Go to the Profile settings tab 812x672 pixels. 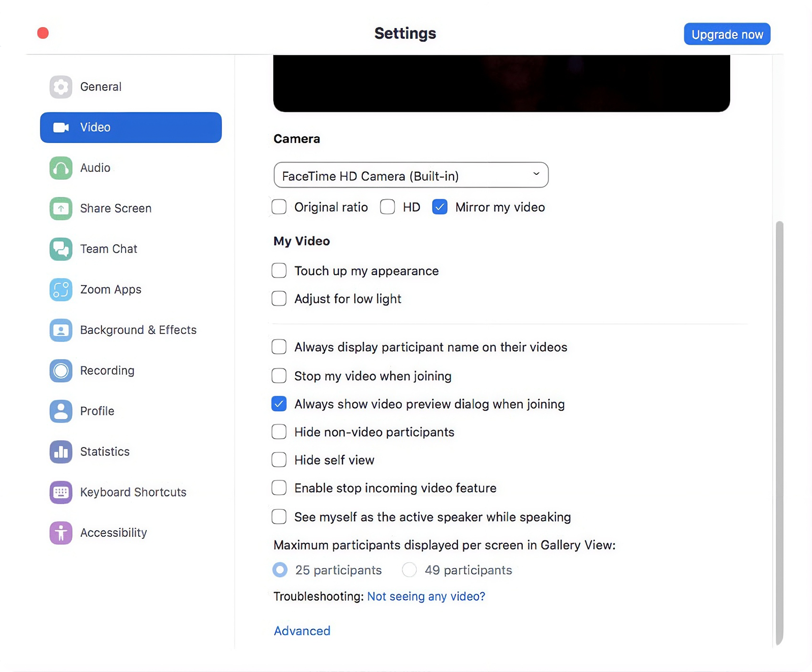pyautogui.click(x=97, y=411)
